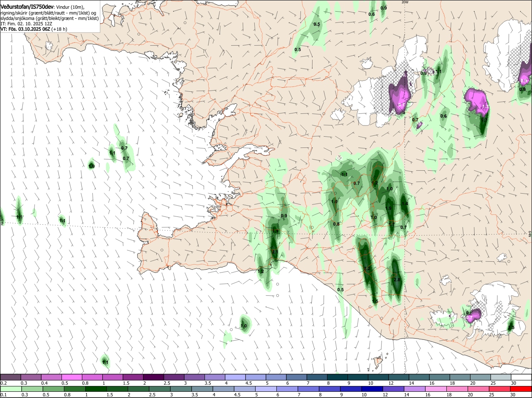Click the Veðurstofan/IS750dev map title
The image size is (532, 398).
click(x=27, y=7)
